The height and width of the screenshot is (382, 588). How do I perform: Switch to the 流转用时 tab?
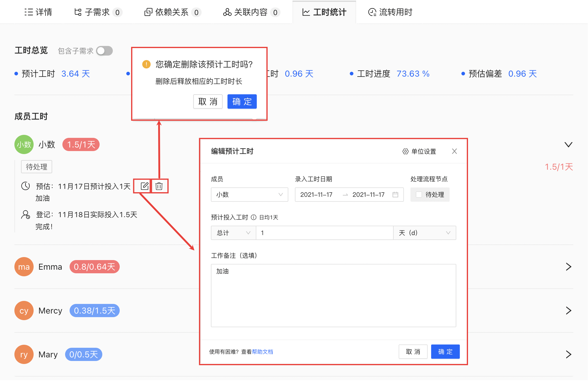[x=390, y=12]
